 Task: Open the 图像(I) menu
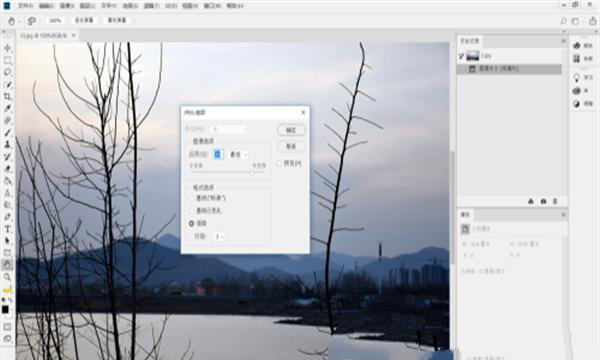(67, 6)
